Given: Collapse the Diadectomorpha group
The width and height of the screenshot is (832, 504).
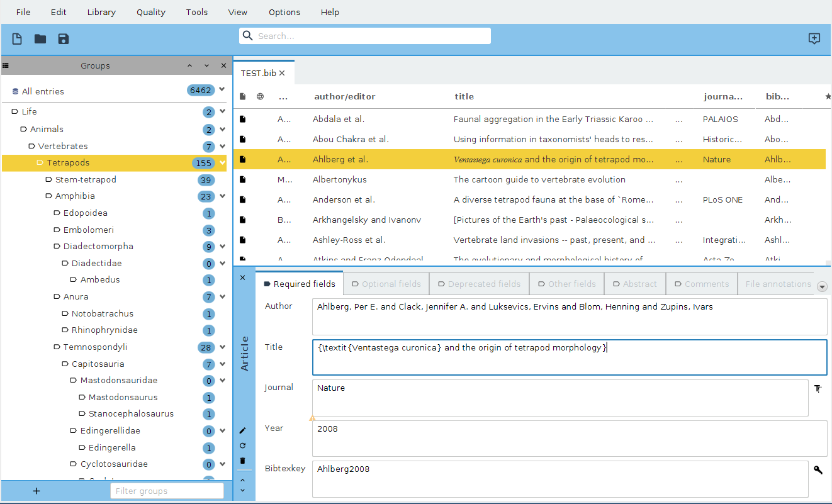Looking at the screenshot, I should pyautogui.click(x=222, y=247).
